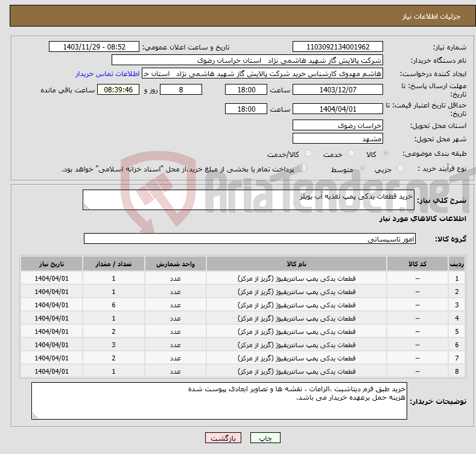Viewport: 476px width, 454px height.
Task: Click the گروه کالا field امور تاسیساتی
Action: pyautogui.click(x=250, y=238)
